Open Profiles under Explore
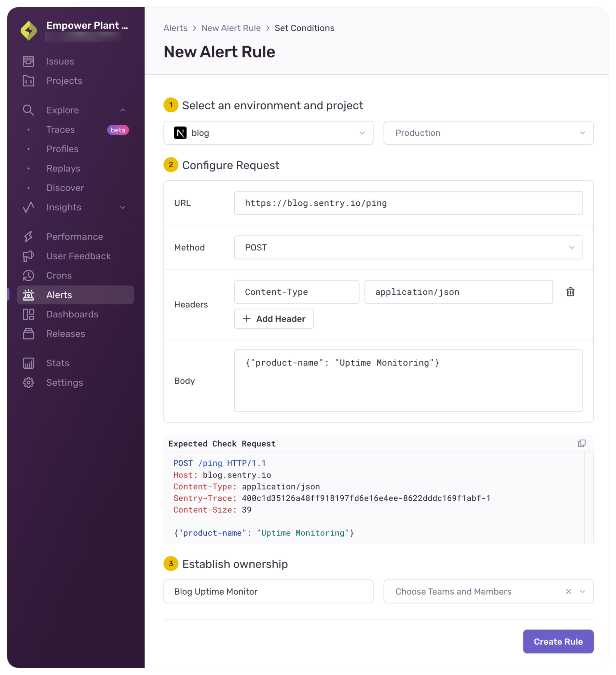 (62, 149)
